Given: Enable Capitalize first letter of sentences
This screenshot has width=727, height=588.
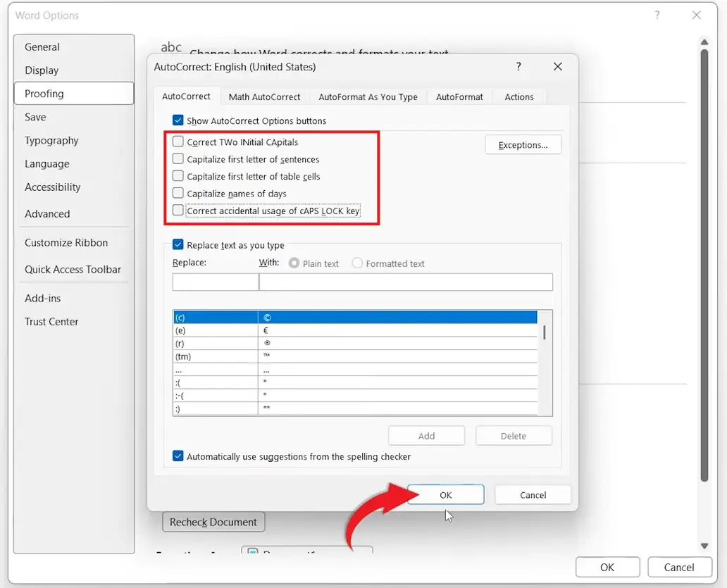Looking at the screenshot, I should [178, 158].
